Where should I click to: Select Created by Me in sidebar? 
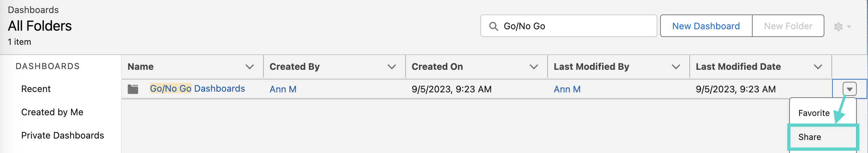pyautogui.click(x=52, y=112)
